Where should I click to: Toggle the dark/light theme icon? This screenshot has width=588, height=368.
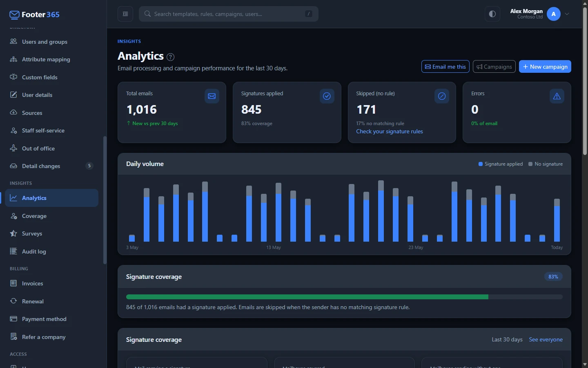coord(492,14)
